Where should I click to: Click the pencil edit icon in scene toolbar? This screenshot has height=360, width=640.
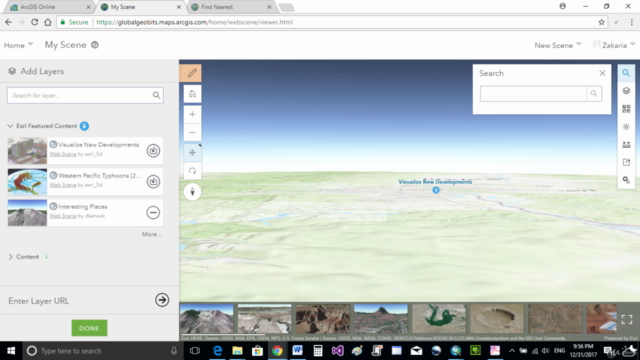[x=191, y=73]
